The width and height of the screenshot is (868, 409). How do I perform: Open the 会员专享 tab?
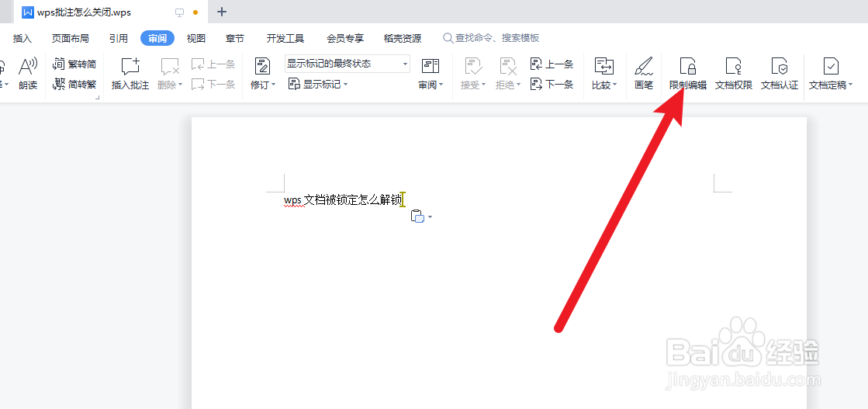(345, 38)
